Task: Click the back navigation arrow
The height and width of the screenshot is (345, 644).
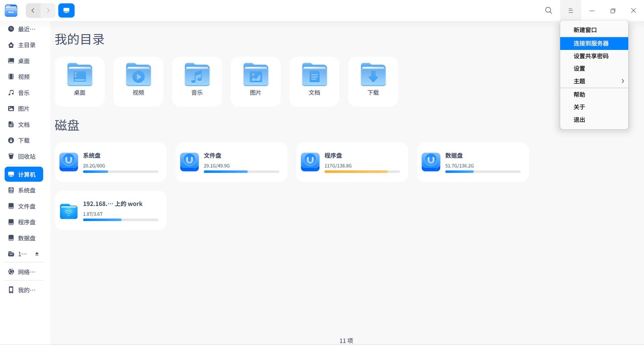Action: point(33,10)
